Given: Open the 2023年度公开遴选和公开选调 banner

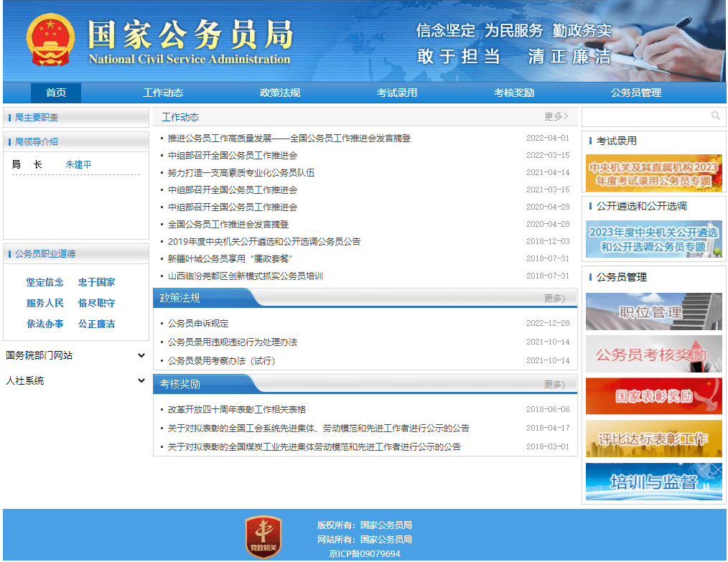Looking at the screenshot, I should click(x=654, y=239).
